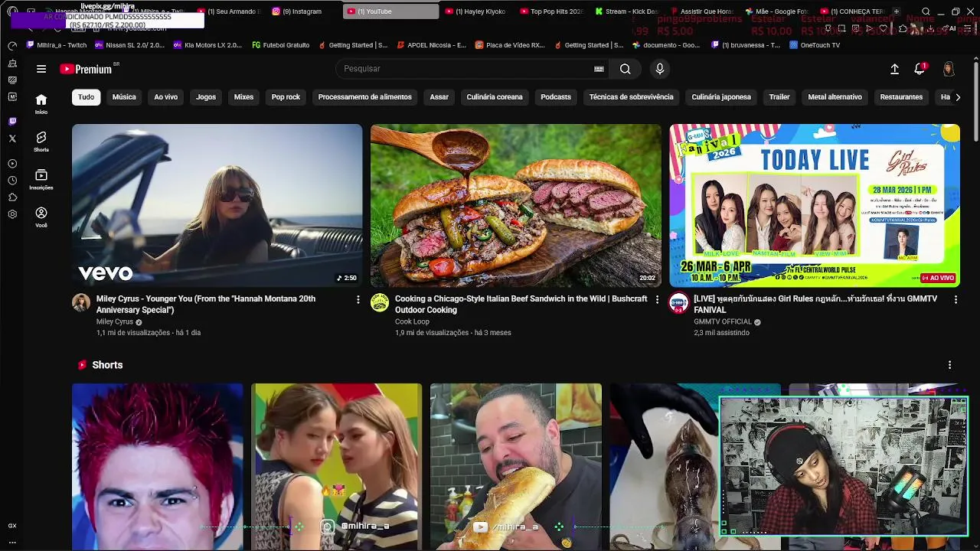980x551 pixels.
Task: Open sidebar three-dots setup menu
Action: click(x=12, y=542)
